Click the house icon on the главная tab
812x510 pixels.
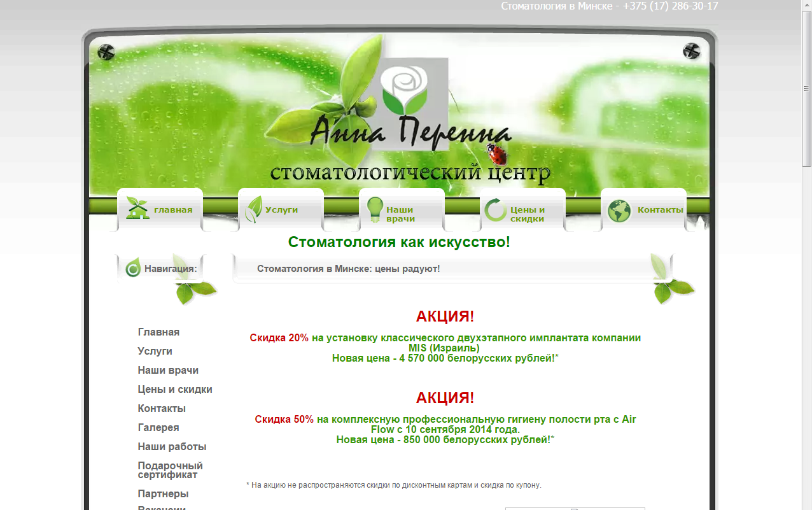[137, 208]
